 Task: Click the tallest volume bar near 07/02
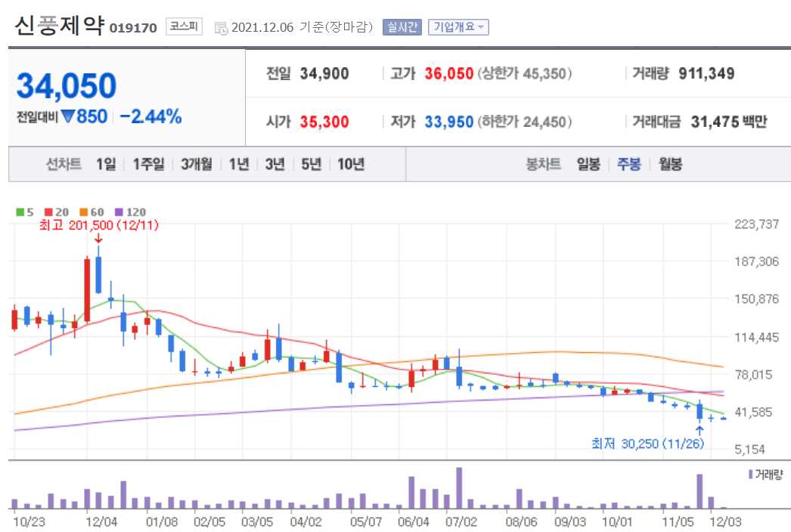pos(459,487)
